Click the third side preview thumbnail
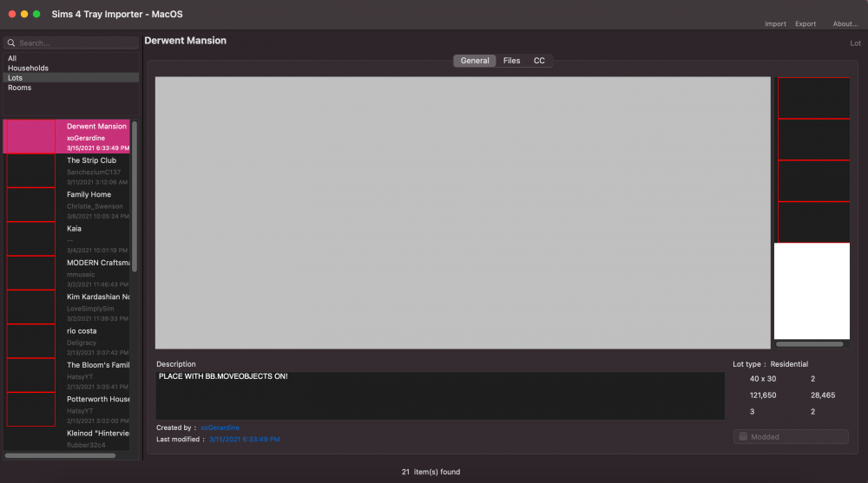 pos(814,181)
